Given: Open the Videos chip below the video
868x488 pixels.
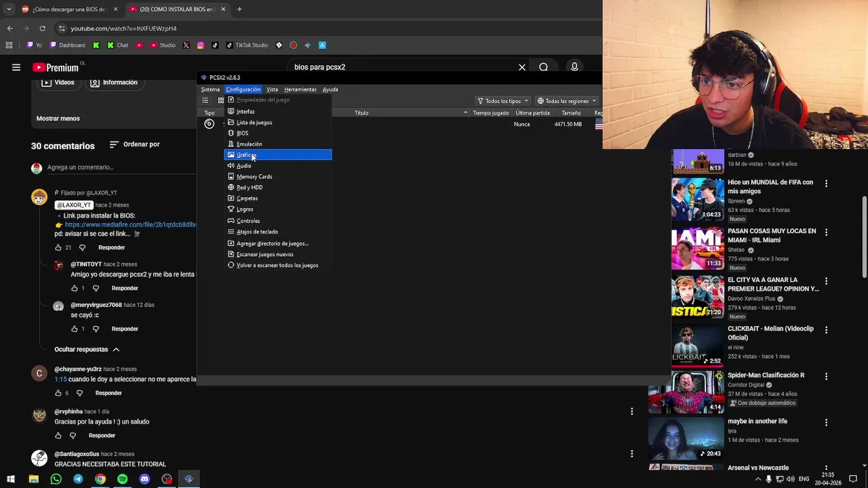Looking at the screenshot, I should pyautogui.click(x=58, y=83).
